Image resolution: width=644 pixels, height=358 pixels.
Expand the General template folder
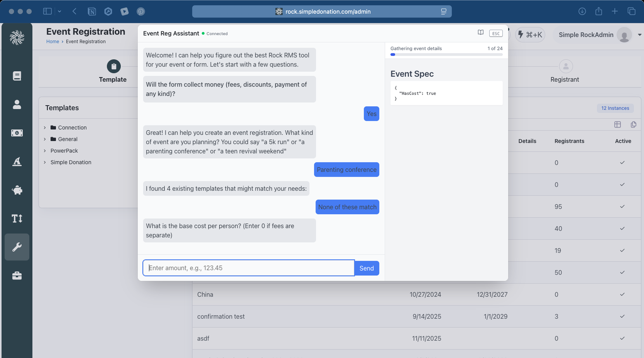tap(45, 139)
